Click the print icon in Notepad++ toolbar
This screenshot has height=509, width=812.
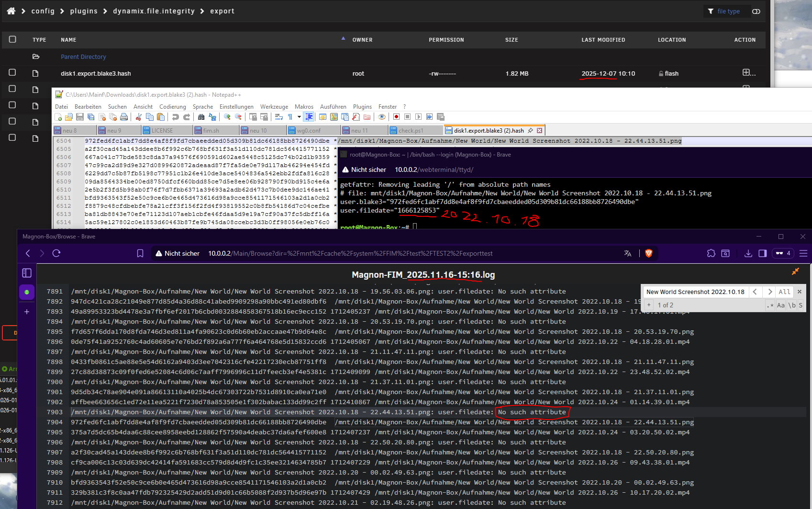click(x=124, y=117)
